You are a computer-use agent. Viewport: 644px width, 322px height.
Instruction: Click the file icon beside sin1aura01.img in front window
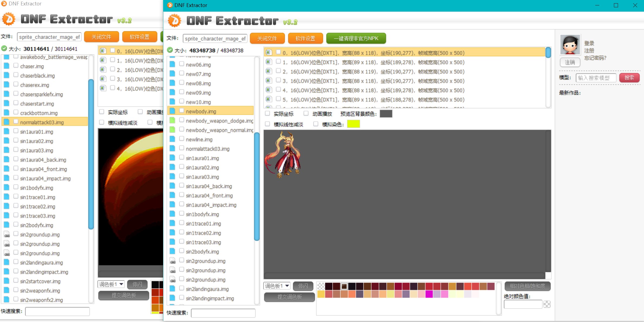[x=172, y=158]
